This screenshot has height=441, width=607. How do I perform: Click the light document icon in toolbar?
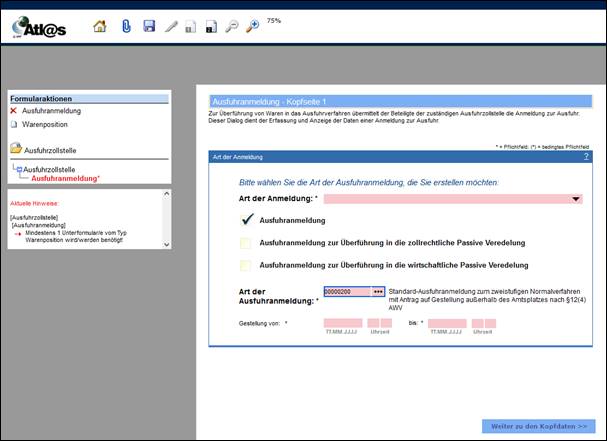click(190, 27)
